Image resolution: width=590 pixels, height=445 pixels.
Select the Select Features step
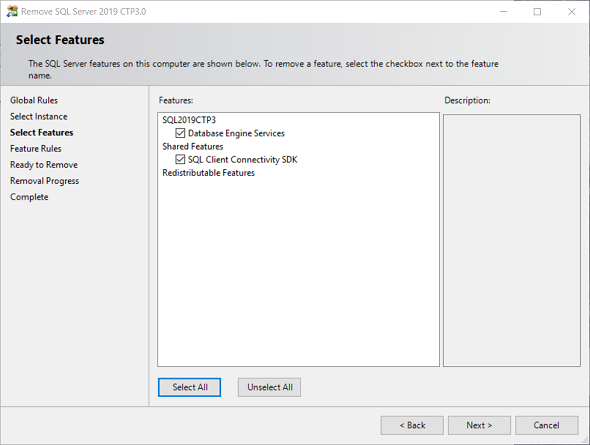[x=42, y=133]
